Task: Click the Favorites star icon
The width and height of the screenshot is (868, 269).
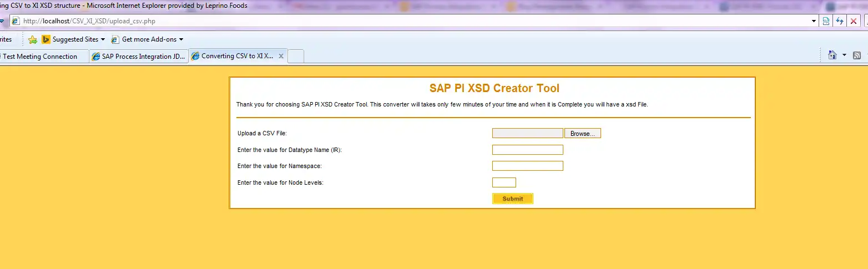Action: (33, 39)
